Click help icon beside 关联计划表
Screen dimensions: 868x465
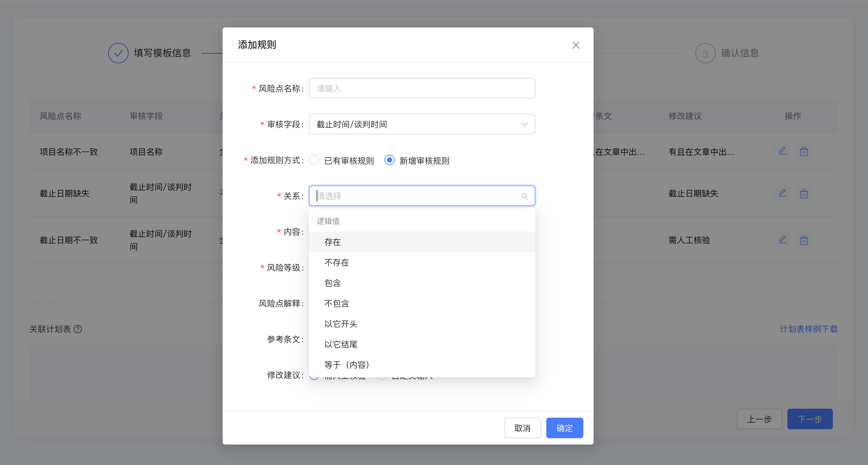pos(78,329)
